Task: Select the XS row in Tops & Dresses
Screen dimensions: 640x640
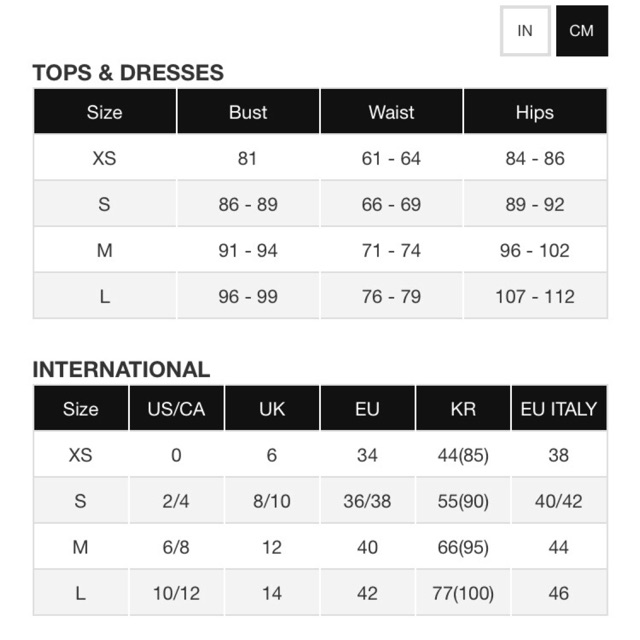Action: [104, 158]
